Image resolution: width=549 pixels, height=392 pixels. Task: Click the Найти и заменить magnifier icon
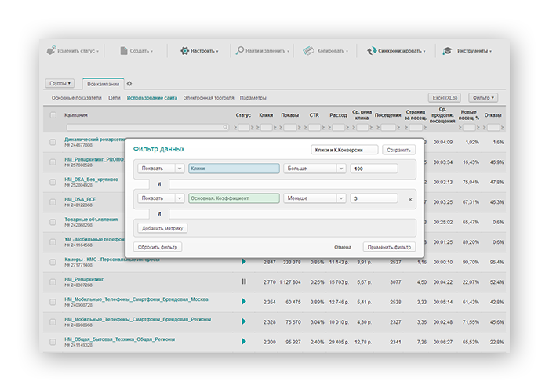click(x=240, y=51)
